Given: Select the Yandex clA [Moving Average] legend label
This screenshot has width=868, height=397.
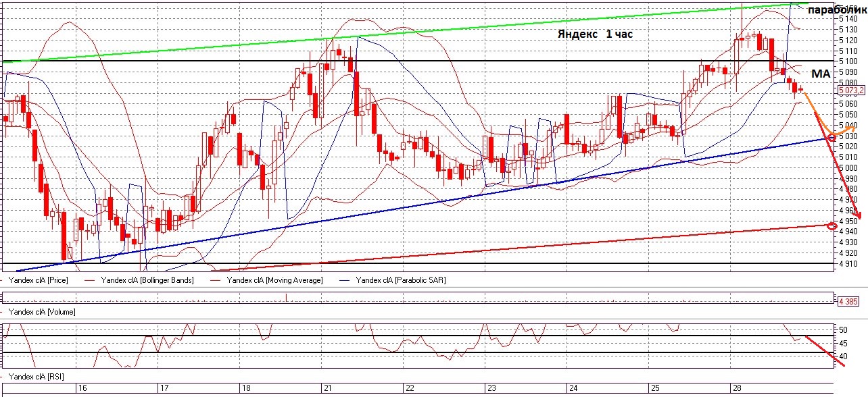Looking at the screenshot, I should (275, 280).
